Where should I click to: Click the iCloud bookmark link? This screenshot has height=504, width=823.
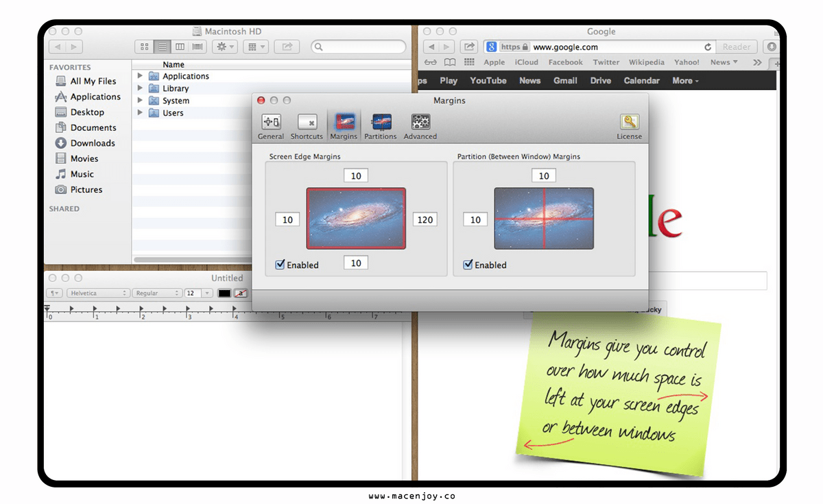coord(527,62)
